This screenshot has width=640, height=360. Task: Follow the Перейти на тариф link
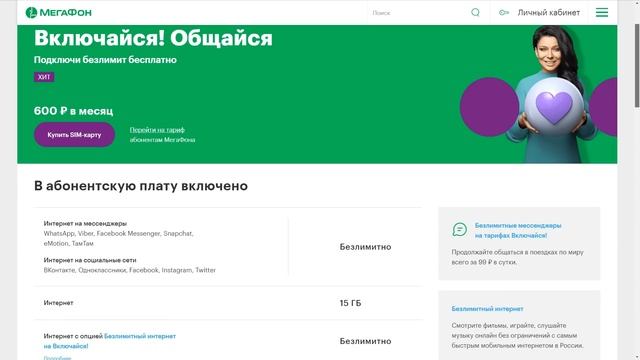tap(157, 130)
